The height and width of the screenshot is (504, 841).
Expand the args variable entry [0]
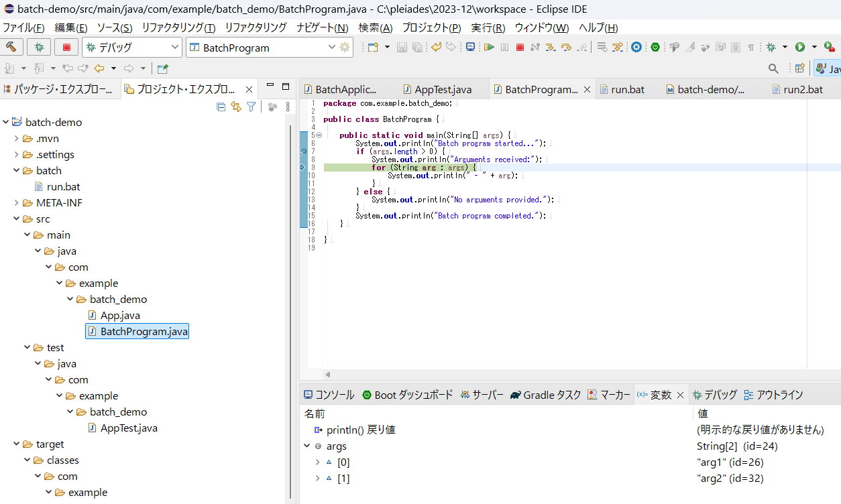[317, 462]
